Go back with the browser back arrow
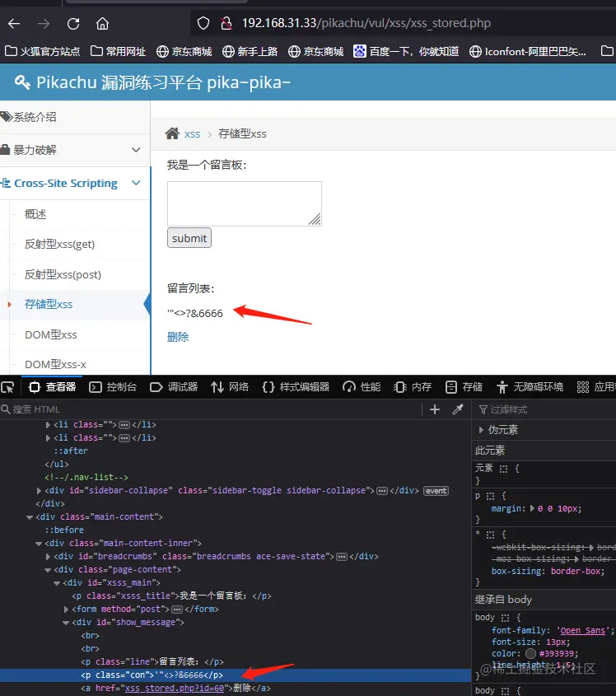 tap(14, 24)
